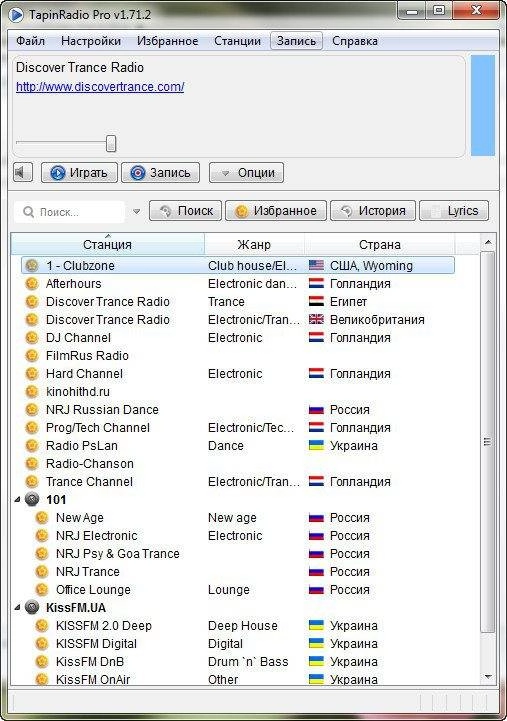The height and width of the screenshot is (721, 507).
Task: Click the star icon beside NRJ Electronic
Action: point(42,535)
